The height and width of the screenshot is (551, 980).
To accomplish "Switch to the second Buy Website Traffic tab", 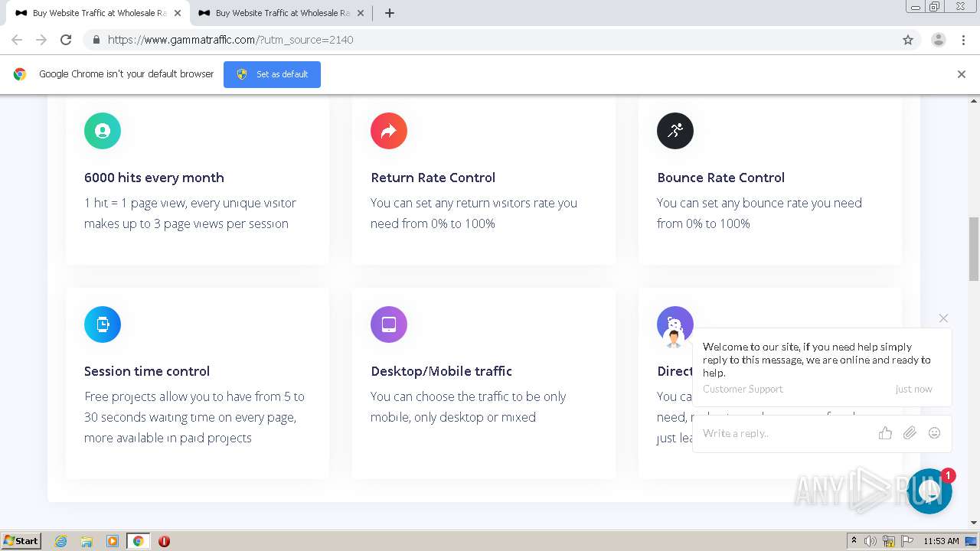I will [x=281, y=13].
